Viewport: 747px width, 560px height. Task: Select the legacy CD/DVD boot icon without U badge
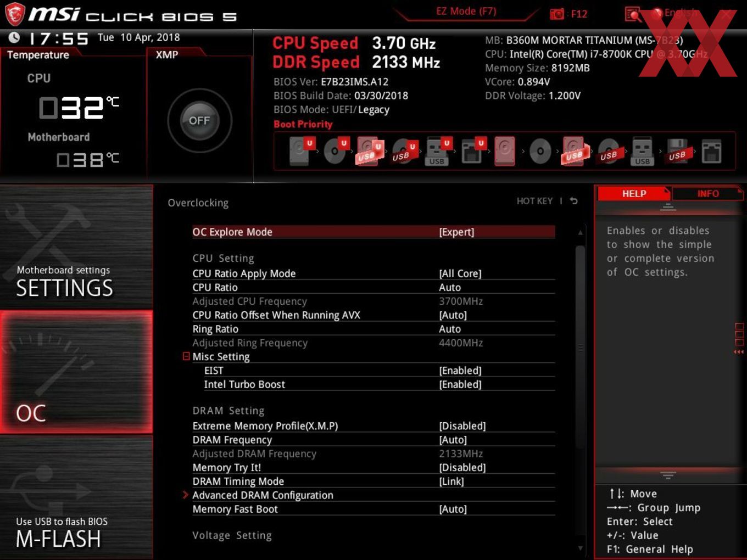click(540, 151)
